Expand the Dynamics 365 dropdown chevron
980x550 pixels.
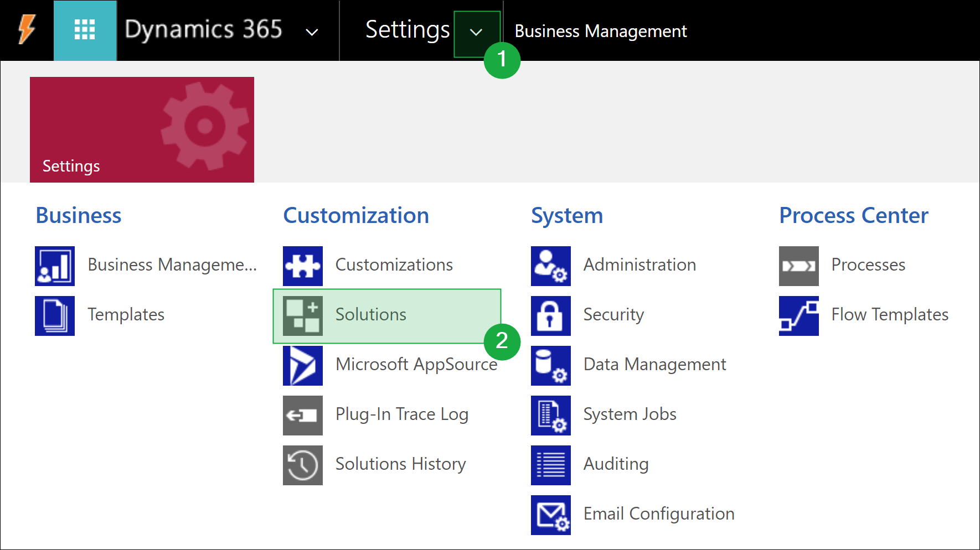[x=312, y=32]
